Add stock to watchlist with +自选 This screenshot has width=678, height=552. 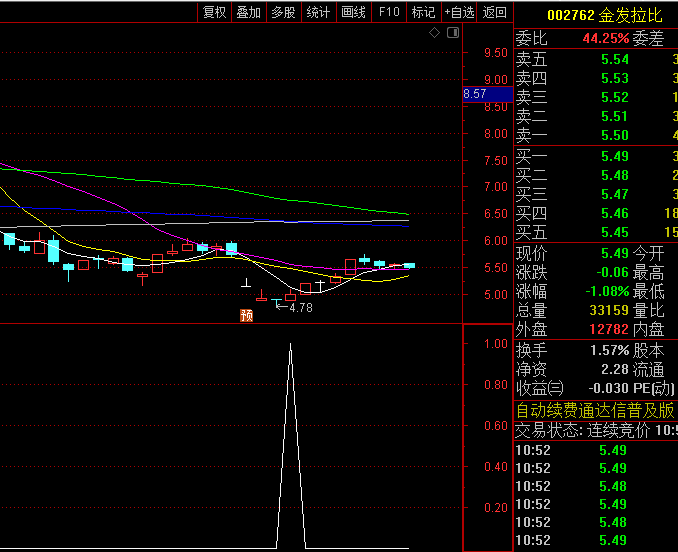[459, 12]
